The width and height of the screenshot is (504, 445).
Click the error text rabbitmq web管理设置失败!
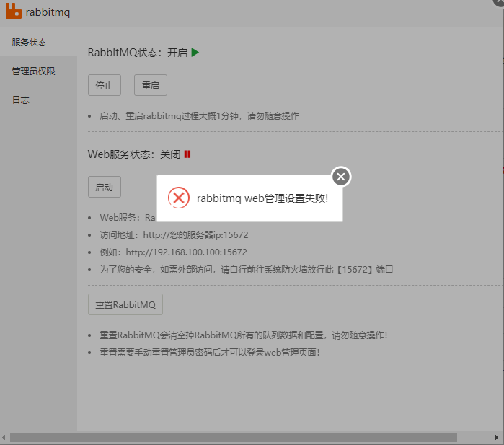click(262, 198)
